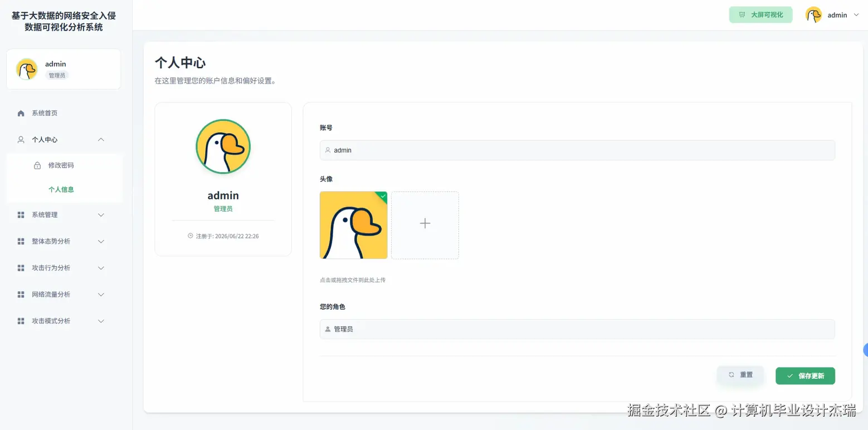Screen dimensions: 868x430
Task: Click the 大屏可视化 button
Action: tap(760, 15)
